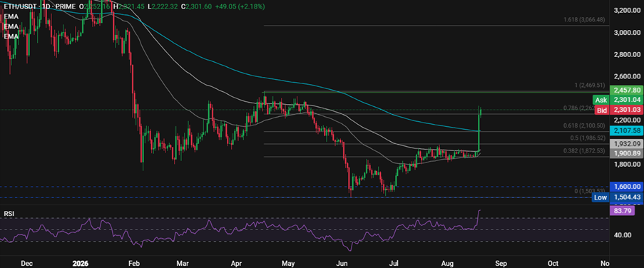Click the 2,200.00 price axis label
Viewport: 644px width, 268px height.
(626, 120)
